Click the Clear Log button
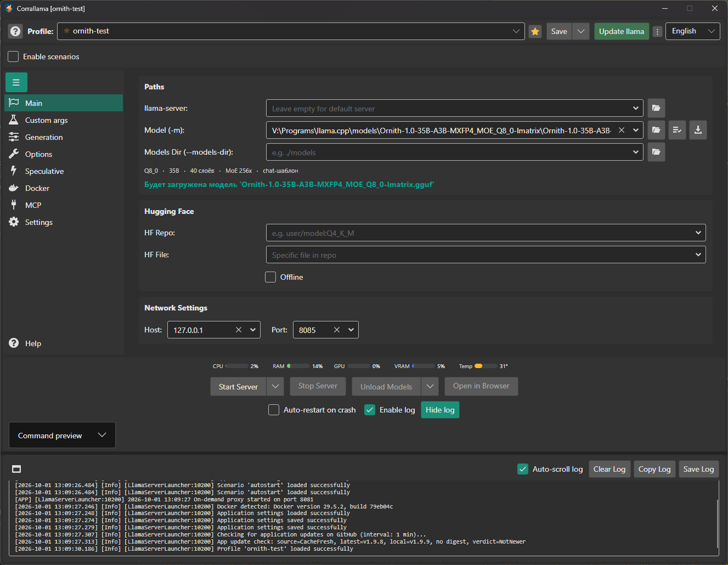The height and width of the screenshot is (565, 728). click(610, 469)
